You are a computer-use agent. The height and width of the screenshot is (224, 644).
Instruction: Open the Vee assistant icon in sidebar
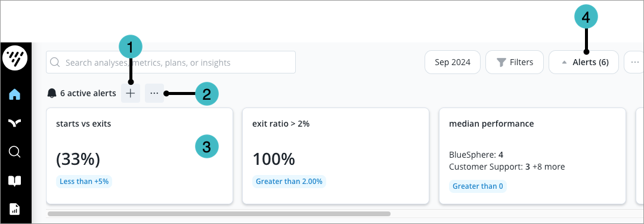pyautogui.click(x=15, y=122)
